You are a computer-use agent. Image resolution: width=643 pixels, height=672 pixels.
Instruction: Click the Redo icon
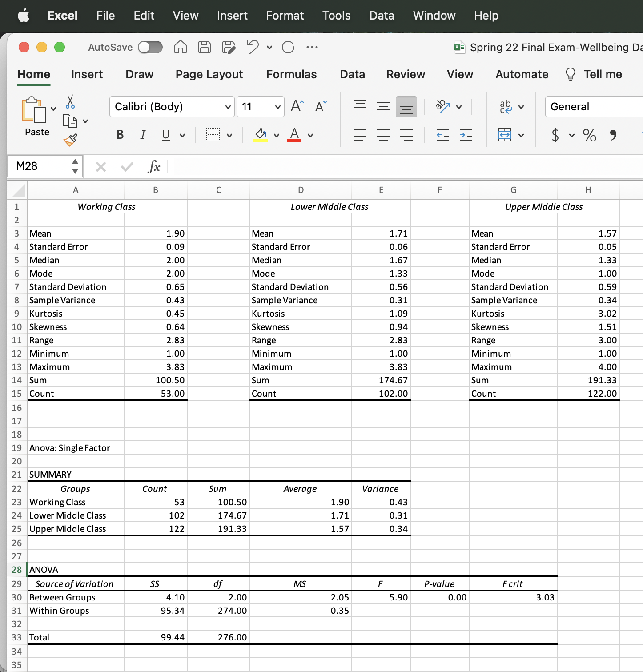[288, 47]
